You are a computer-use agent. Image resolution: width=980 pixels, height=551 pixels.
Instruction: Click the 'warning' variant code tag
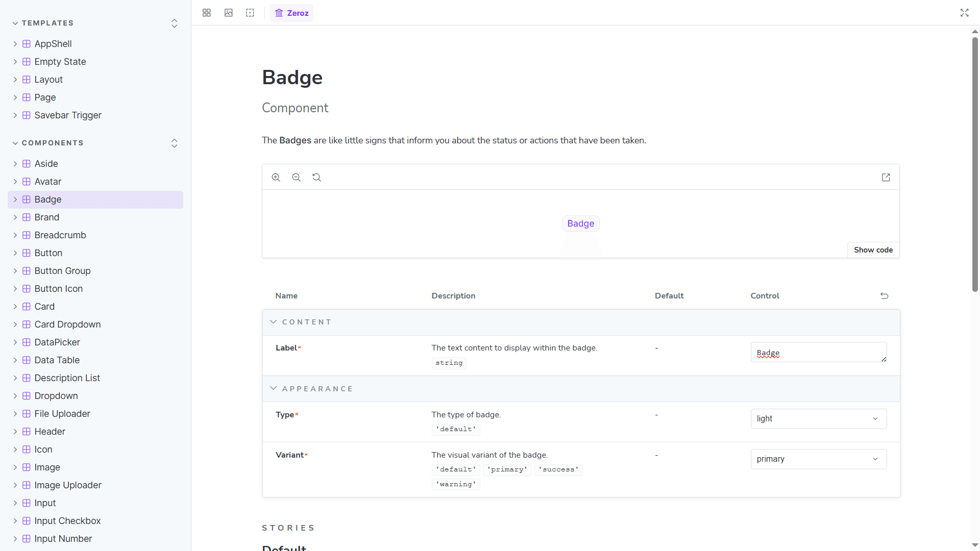456,484
